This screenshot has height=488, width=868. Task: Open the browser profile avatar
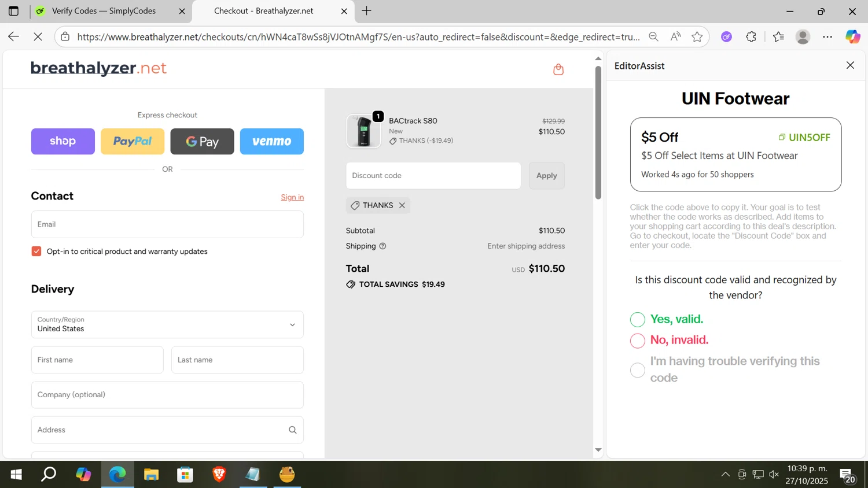(803, 36)
